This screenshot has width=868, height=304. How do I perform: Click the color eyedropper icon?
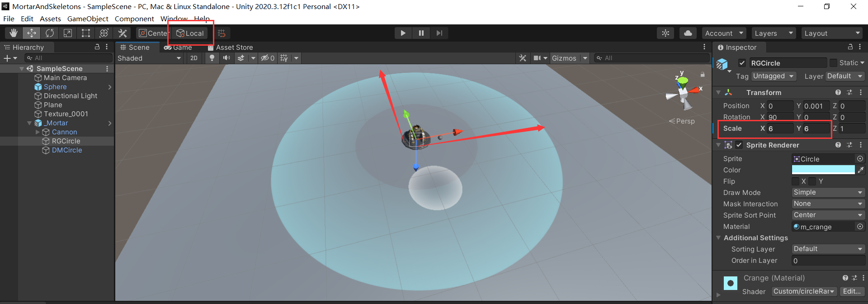click(x=860, y=170)
